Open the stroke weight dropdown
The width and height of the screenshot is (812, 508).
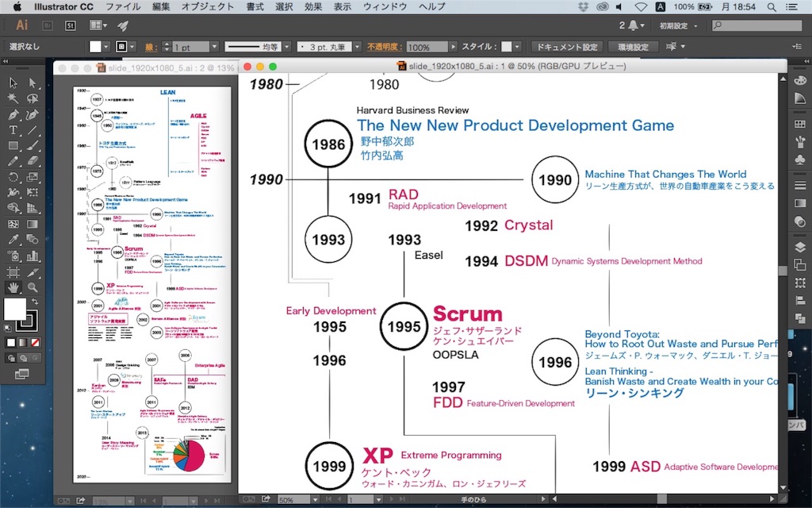(x=214, y=47)
